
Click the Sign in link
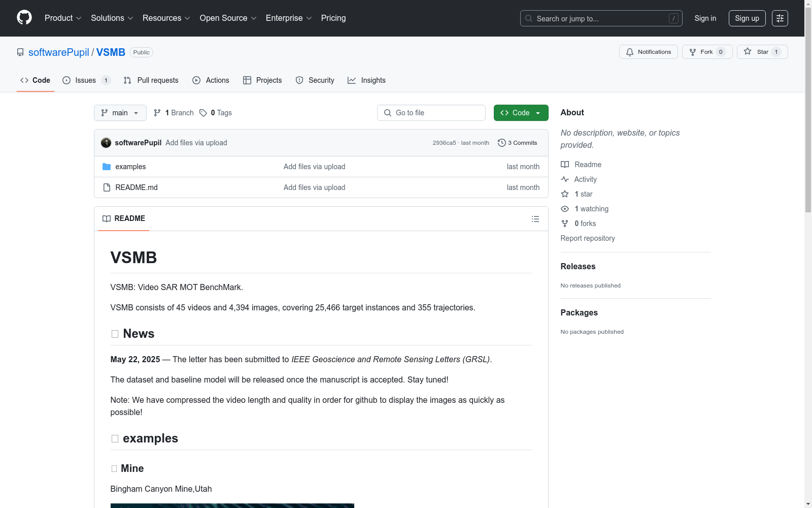pos(705,18)
